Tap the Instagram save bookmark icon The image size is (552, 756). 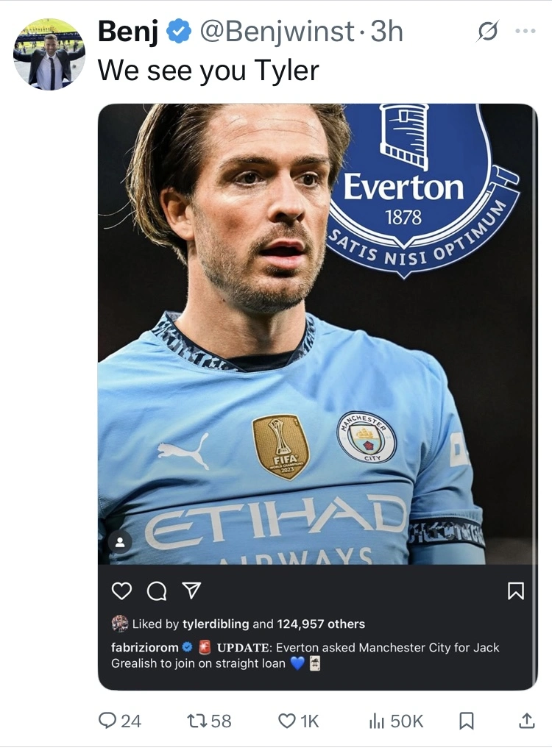coord(516,591)
